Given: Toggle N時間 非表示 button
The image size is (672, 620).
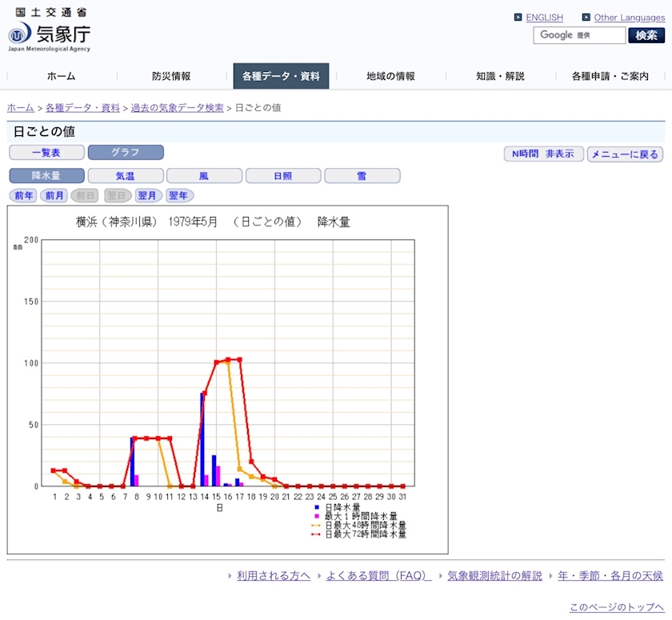Looking at the screenshot, I should coord(544,154).
